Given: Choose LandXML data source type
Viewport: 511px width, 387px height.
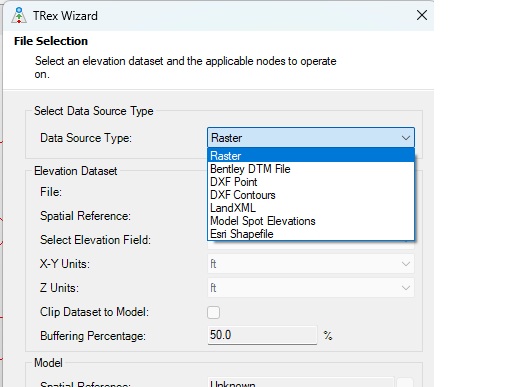Looking at the screenshot, I should pyautogui.click(x=311, y=208).
